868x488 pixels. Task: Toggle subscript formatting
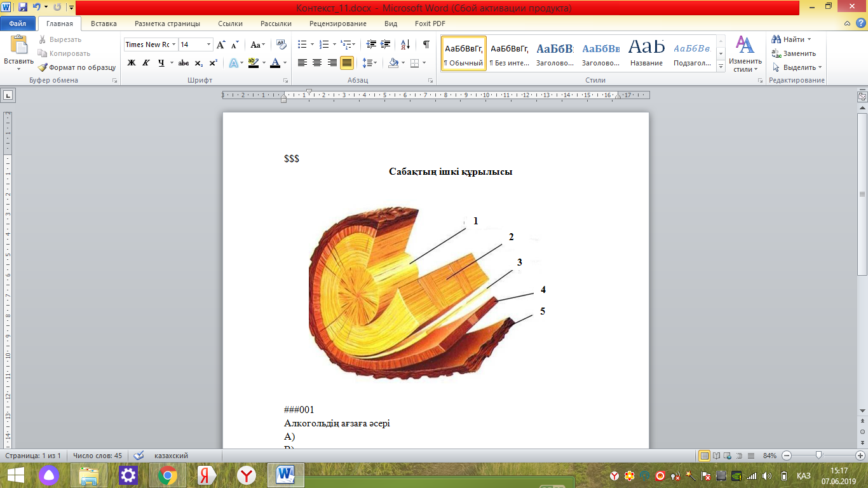point(198,63)
